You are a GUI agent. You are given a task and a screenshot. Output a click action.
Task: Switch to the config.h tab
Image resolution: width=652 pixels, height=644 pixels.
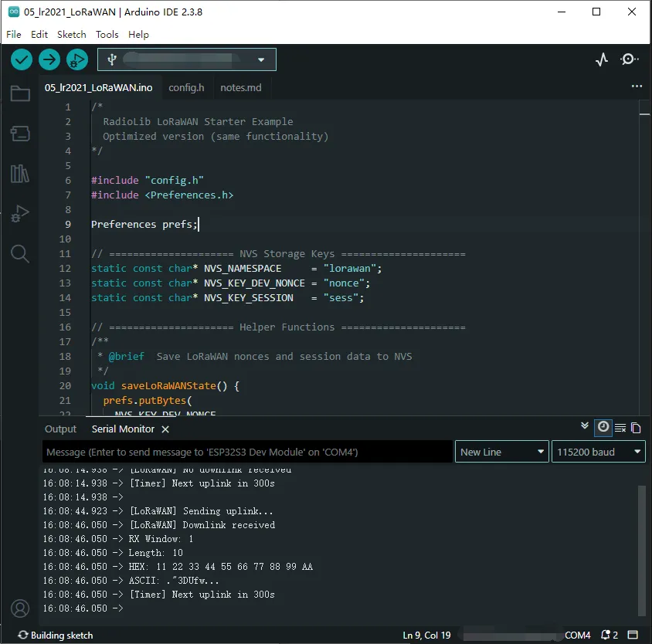coord(186,88)
